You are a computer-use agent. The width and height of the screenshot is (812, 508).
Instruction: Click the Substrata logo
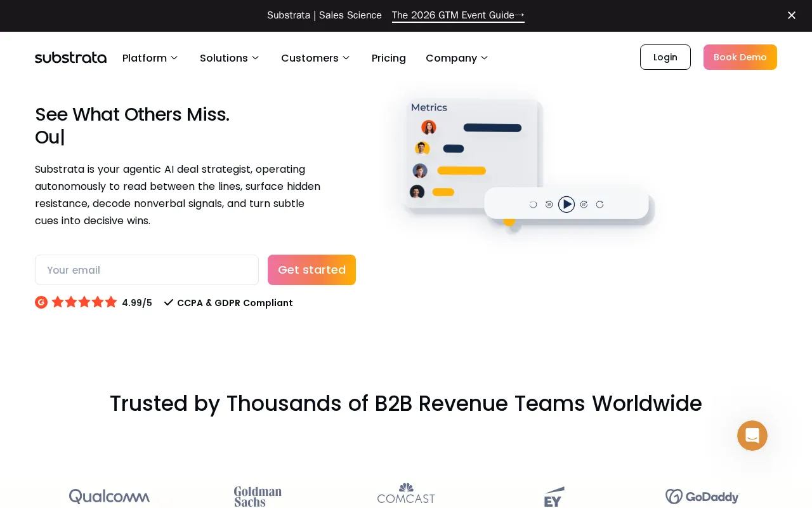click(x=70, y=58)
